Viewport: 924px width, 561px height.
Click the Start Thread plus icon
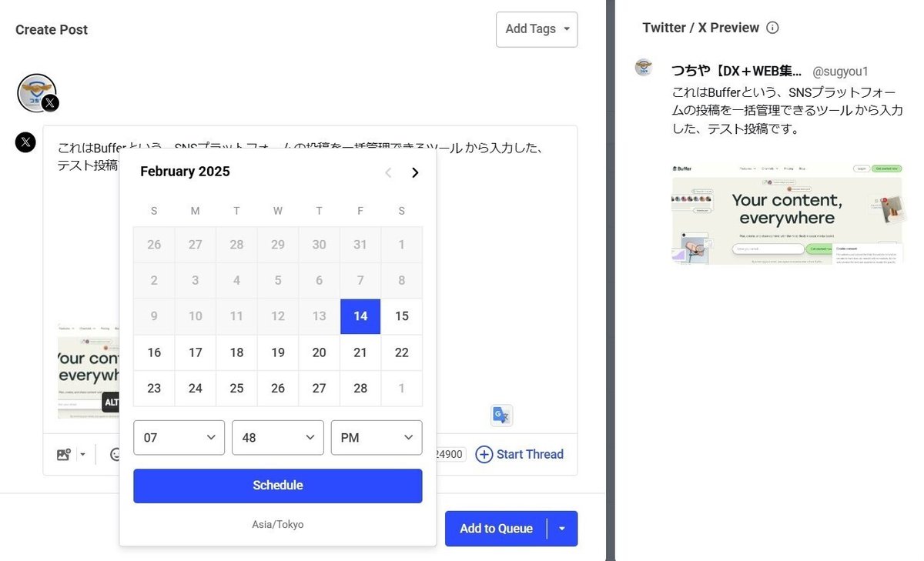pyautogui.click(x=484, y=454)
